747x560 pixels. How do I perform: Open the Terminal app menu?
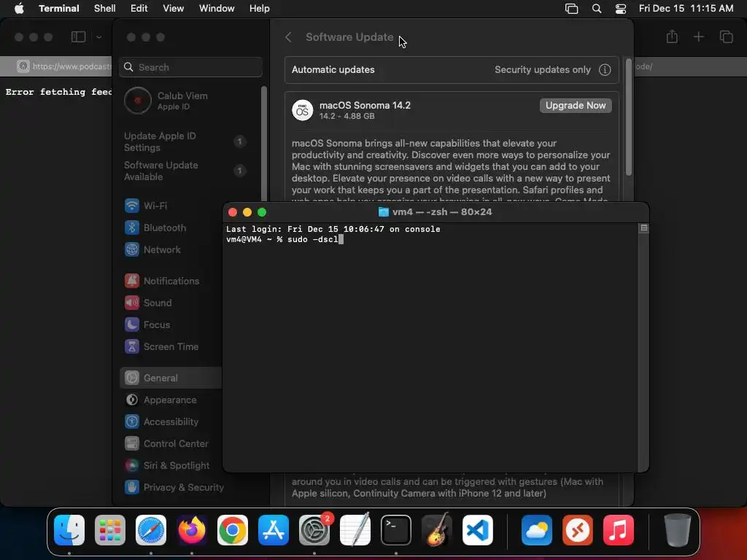(x=59, y=9)
